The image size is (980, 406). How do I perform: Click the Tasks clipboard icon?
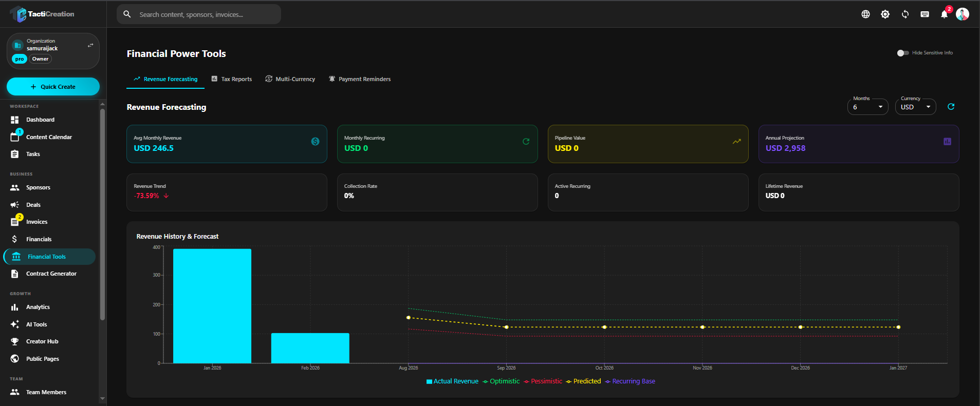point(15,154)
